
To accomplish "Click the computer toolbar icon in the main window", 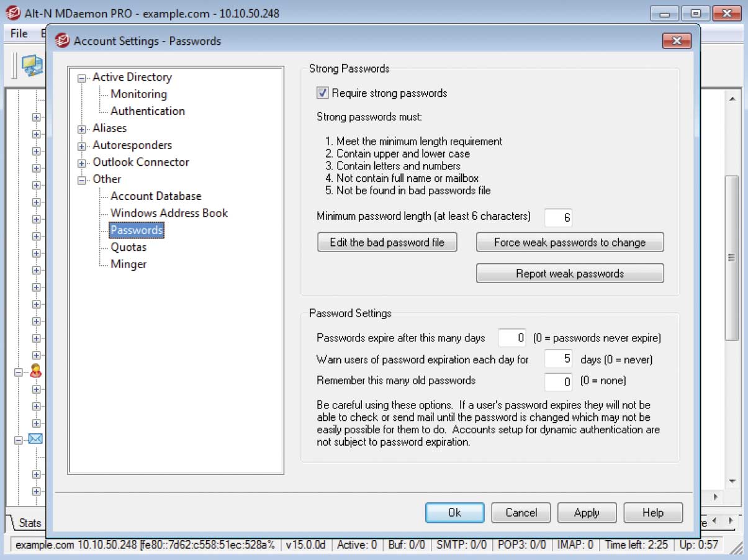I will 32,65.
